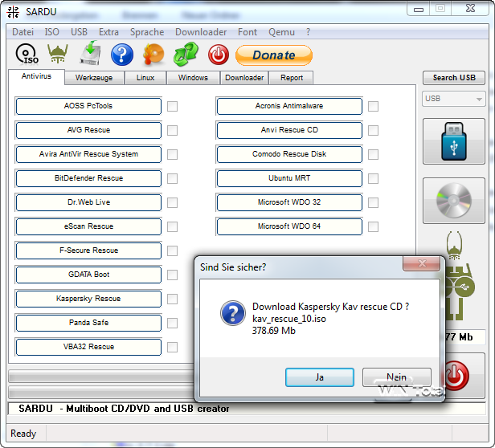Switch to the Downloader tab
495x448 pixels.
click(244, 78)
